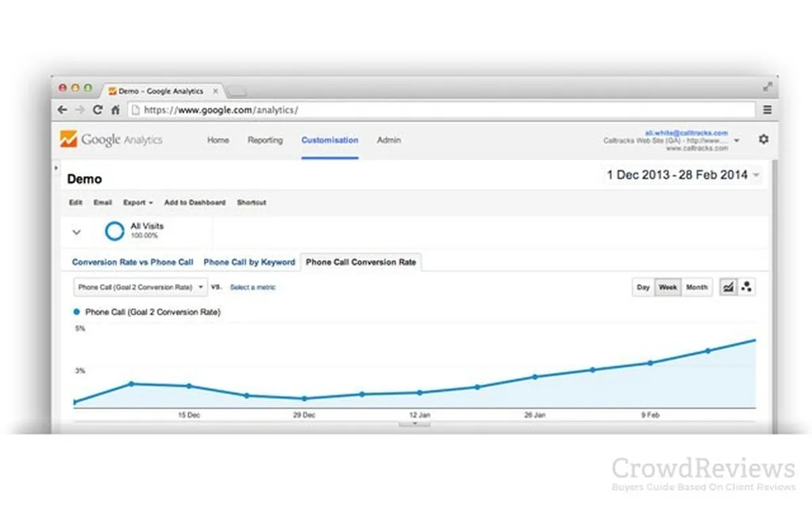
Task: Set chart interval to Day
Action: (643, 287)
